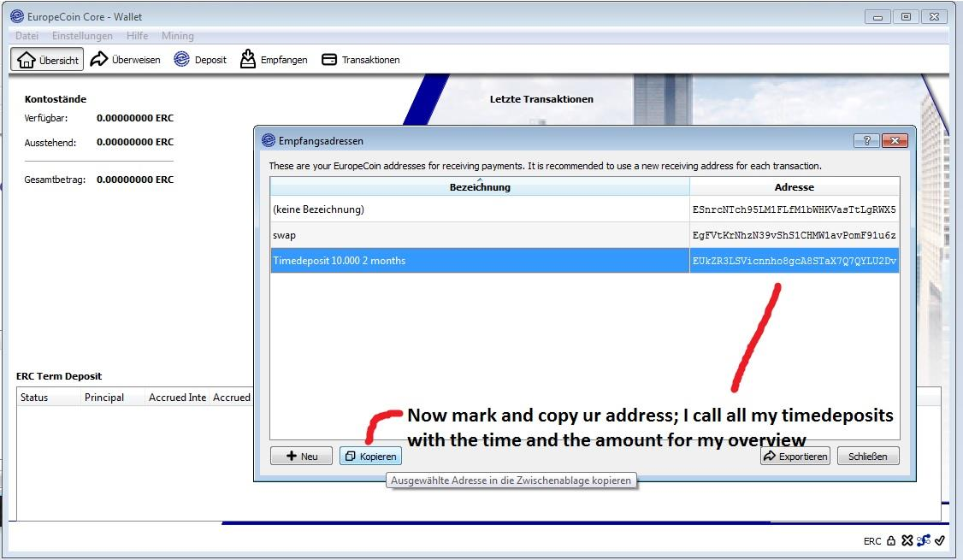963x560 pixels.
Task: Click the 'Accrued Inte' column header
Action: click(177, 398)
